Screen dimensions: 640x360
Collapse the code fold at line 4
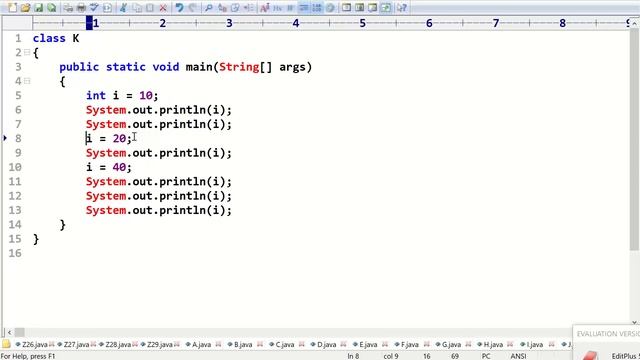pyautogui.click(x=27, y=81)
